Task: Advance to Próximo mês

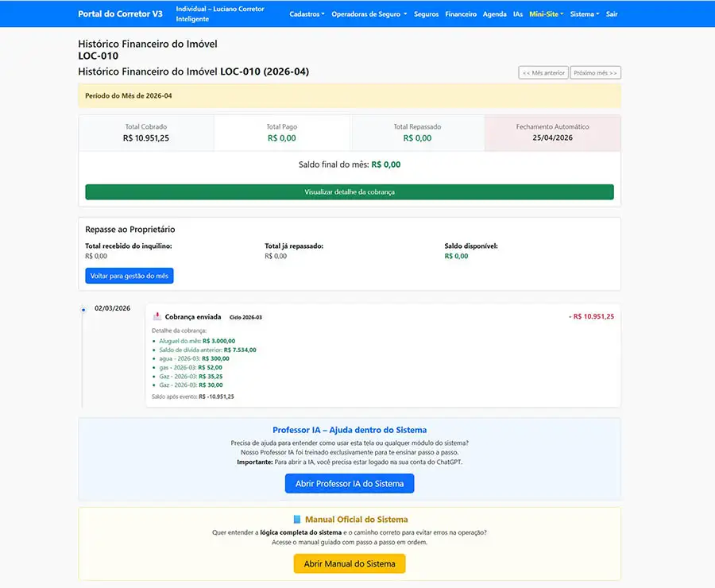Action: 595,73
